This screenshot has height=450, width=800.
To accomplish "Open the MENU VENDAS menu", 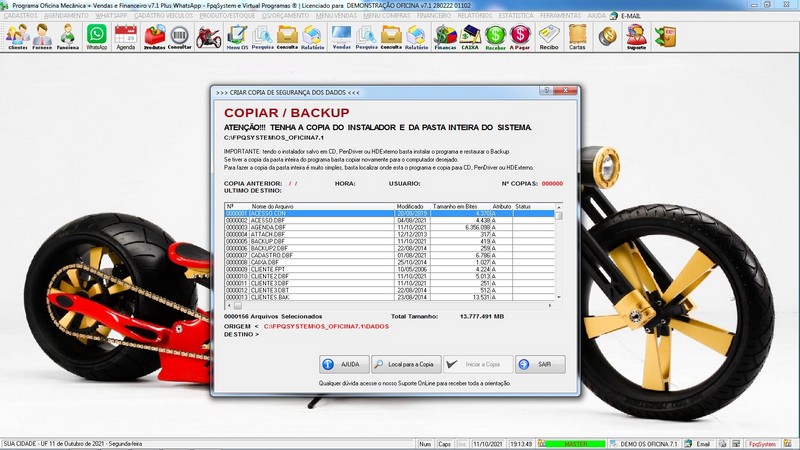I will 336,16.
